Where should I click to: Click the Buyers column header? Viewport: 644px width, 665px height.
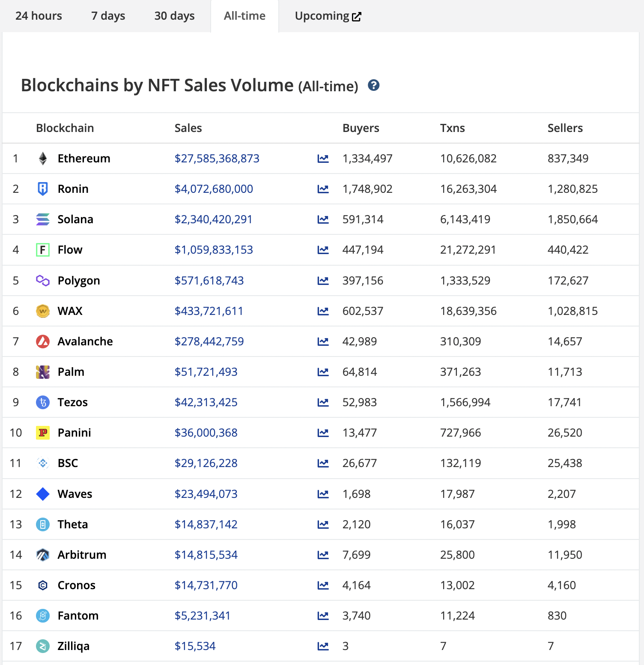tap(361, 128)
